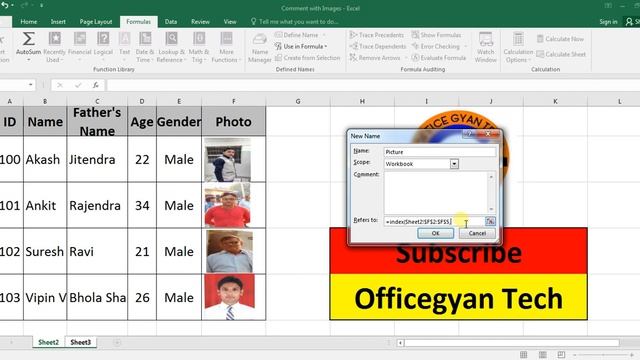Click Define Name in ribbon
This screenshot has width=640, height=360.
click(300, 35)
